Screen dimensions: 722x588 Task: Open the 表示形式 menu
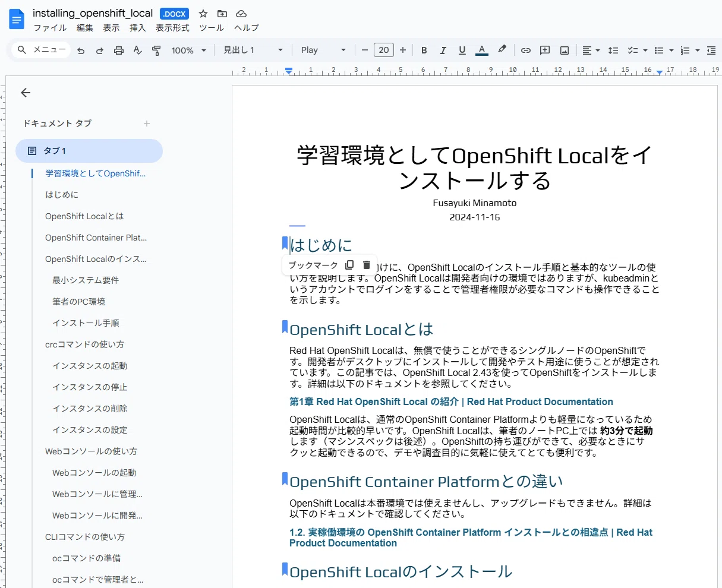[x=172, y=28]
